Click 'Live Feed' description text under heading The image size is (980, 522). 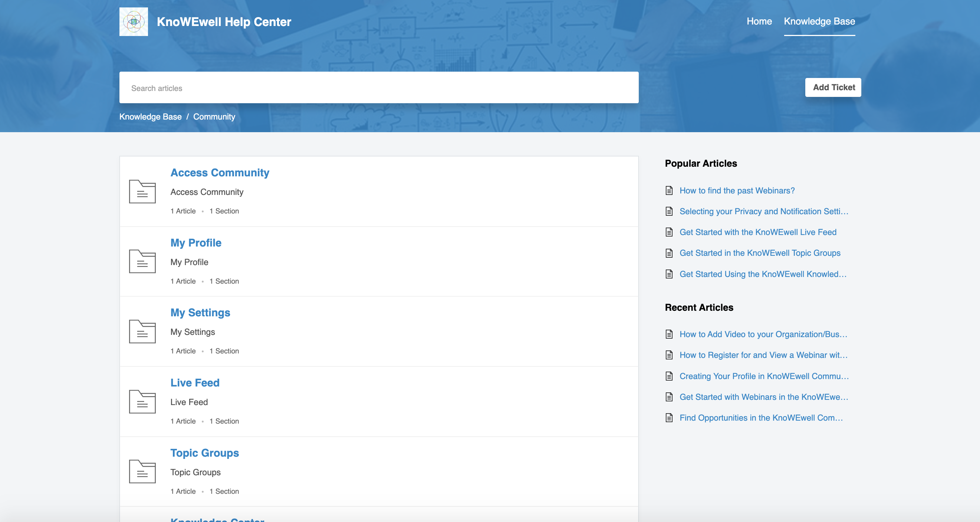point(189,402)
